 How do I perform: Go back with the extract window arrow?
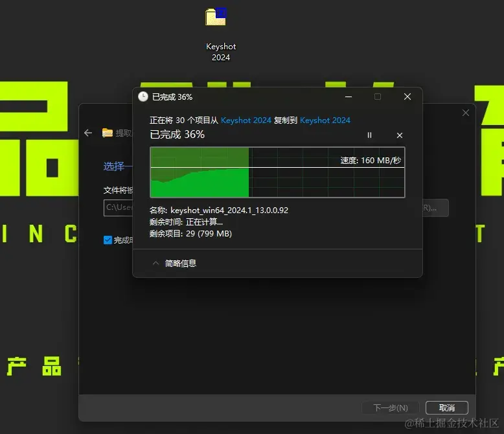point(88,133)
